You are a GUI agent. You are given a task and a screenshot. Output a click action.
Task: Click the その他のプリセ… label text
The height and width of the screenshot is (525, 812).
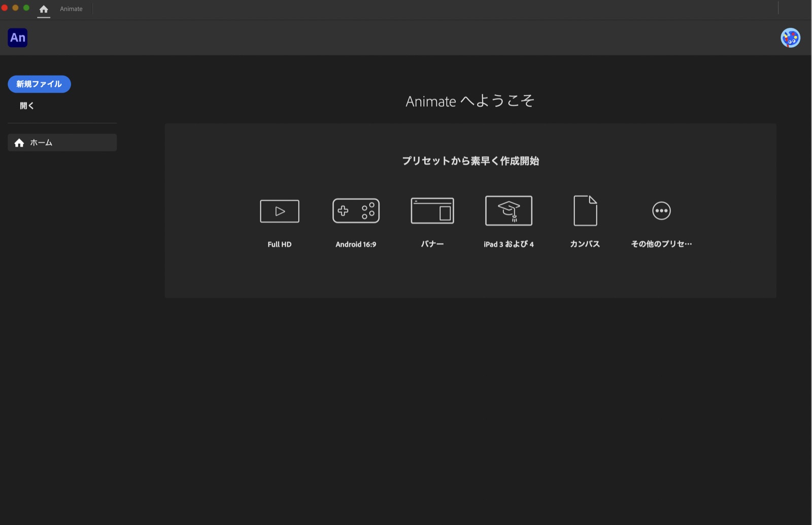(661, 244)
